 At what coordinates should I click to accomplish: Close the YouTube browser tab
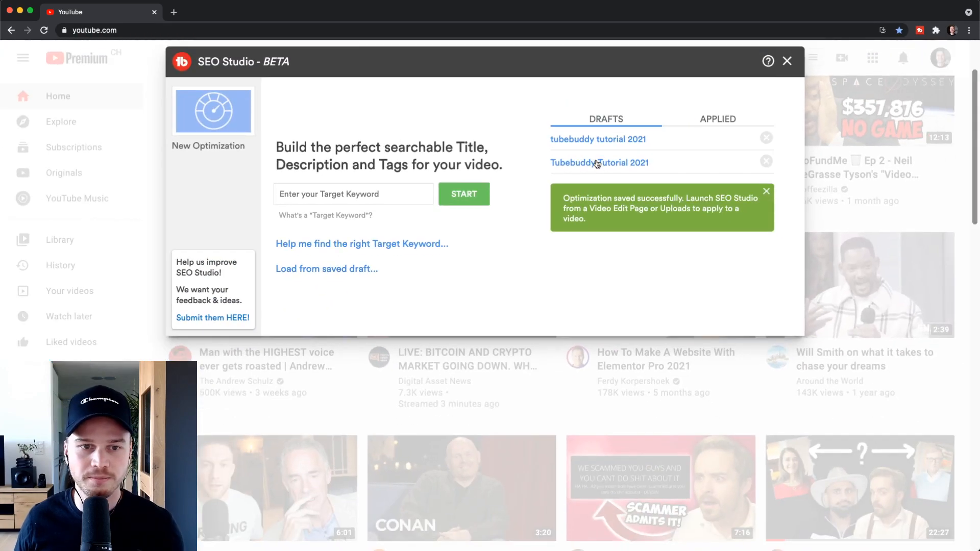tap(154, 12)
